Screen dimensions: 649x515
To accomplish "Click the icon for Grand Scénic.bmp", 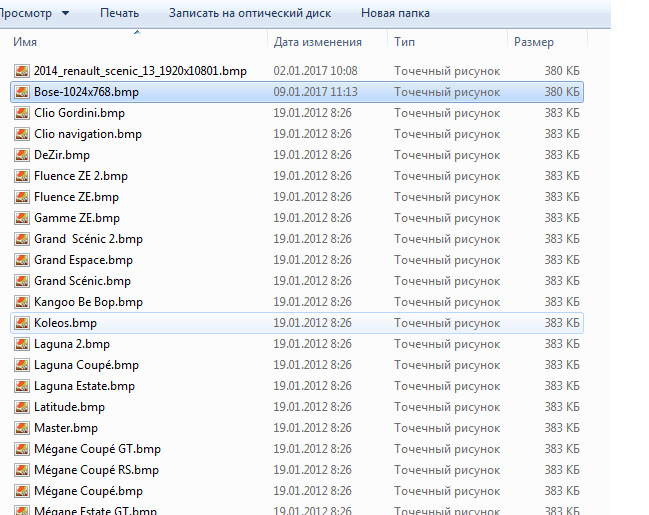I will click(22, 281).
